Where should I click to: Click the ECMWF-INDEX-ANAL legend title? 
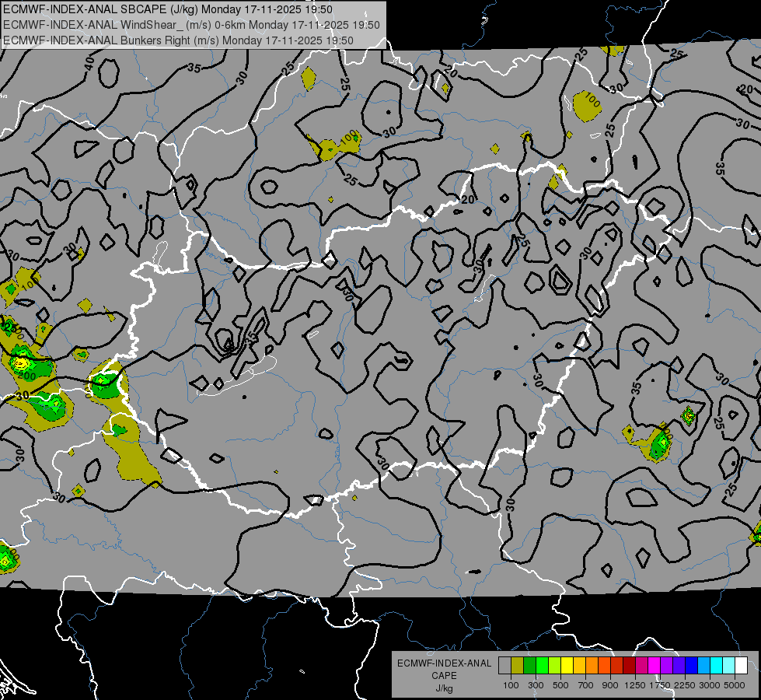point(444,663)
